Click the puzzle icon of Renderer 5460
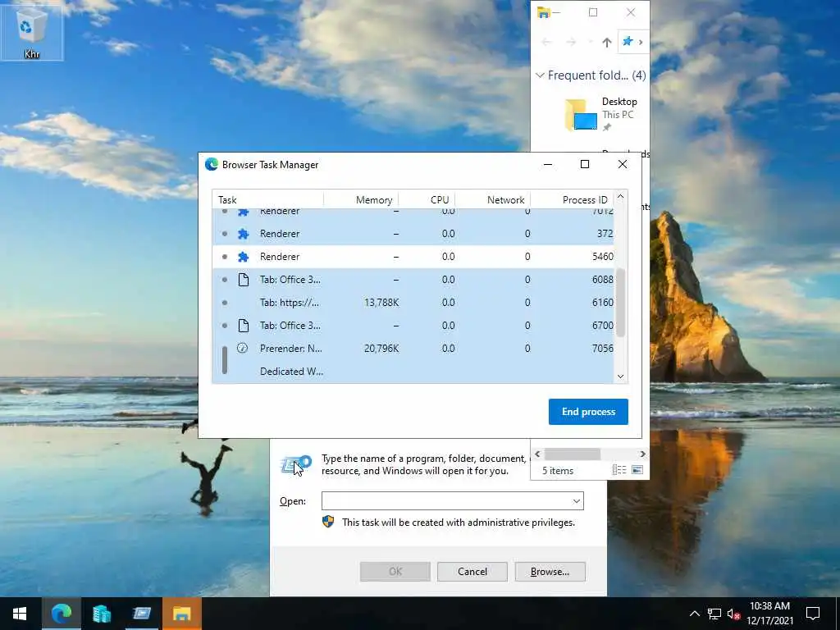The width and height of the screenshot is (840, 630). tap(243, 257)
